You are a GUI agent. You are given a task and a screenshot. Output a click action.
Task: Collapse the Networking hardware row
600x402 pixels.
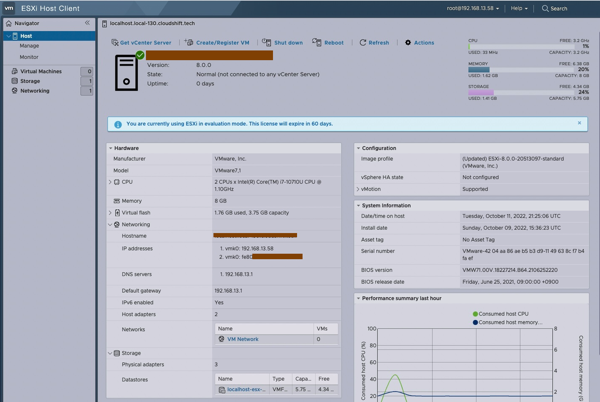110,225
